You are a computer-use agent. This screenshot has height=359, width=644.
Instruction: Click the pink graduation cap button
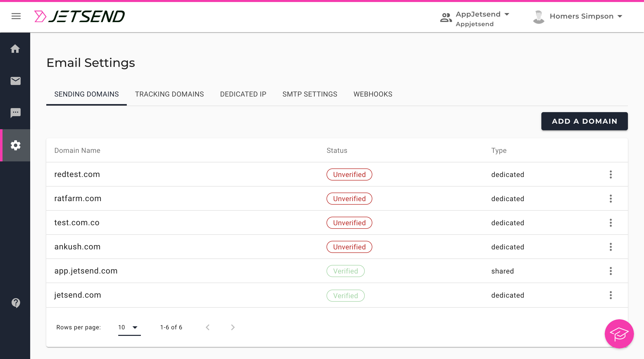[x=619, y=334]
